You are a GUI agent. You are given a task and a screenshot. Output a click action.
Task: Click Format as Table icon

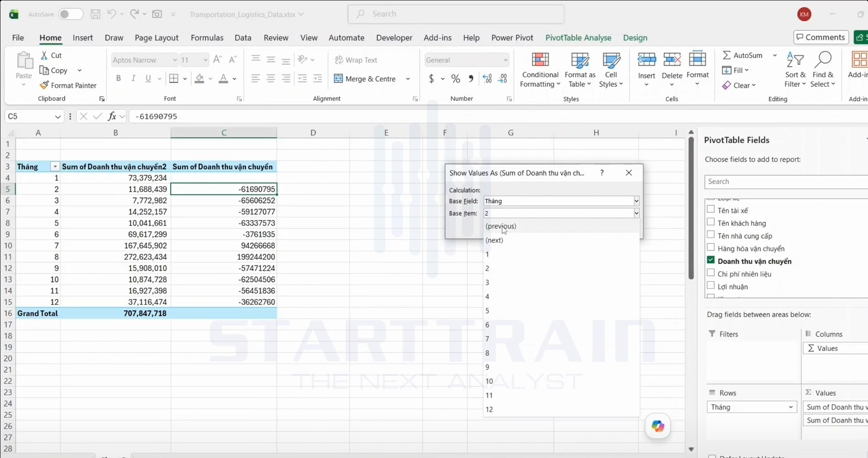[580, 60]
